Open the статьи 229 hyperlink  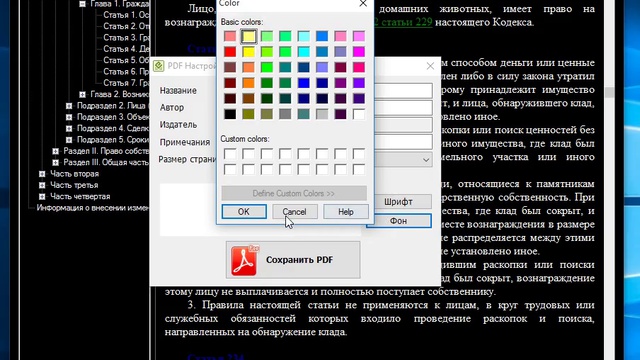pos(403,22)
